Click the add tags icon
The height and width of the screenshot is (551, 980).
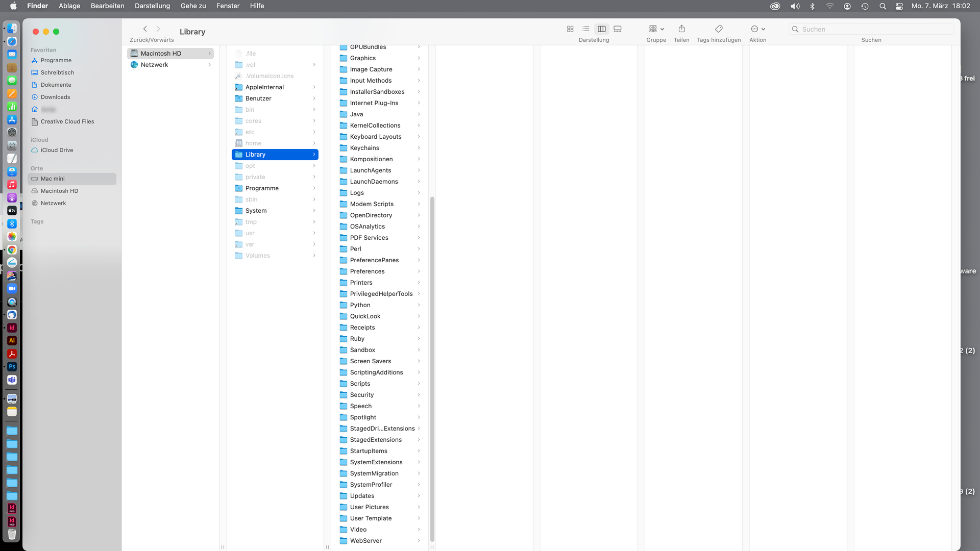pyautogui.click(x=719, y=29)
